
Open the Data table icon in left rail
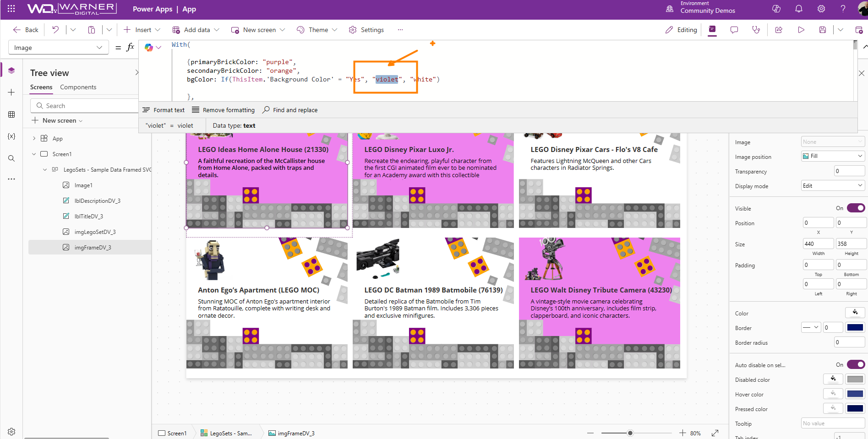(x=11, y=114)
